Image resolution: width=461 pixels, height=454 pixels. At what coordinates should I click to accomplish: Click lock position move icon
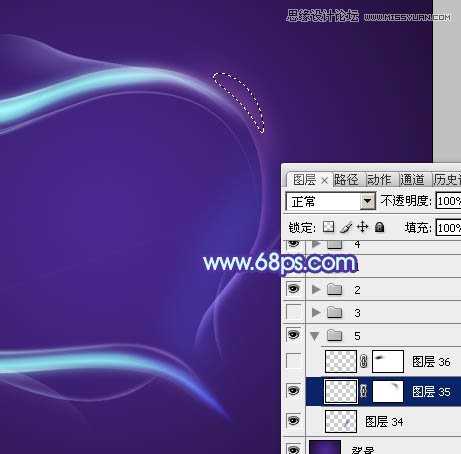pyautogui.click(x=362, y=227)
